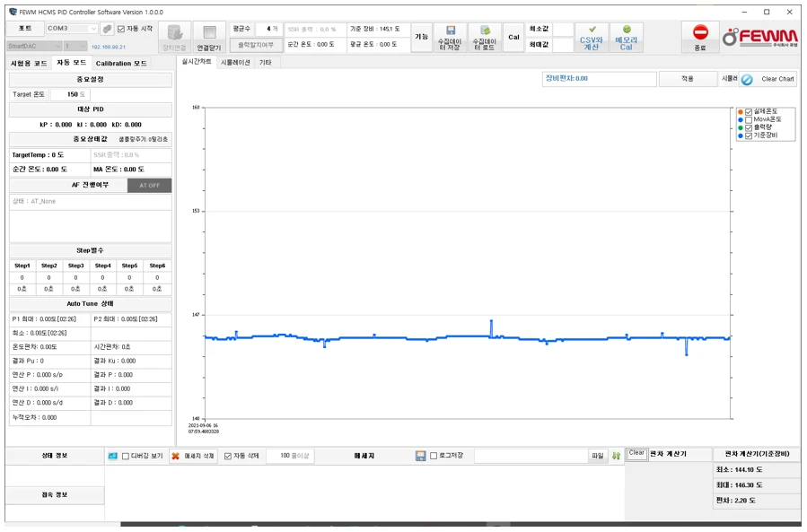
Task: Click the 최대: 146.30 도 value
Action: point(739,485)
